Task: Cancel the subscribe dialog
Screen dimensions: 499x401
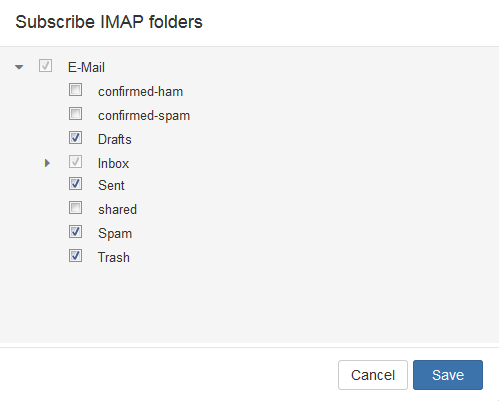Action: point(373,375)
